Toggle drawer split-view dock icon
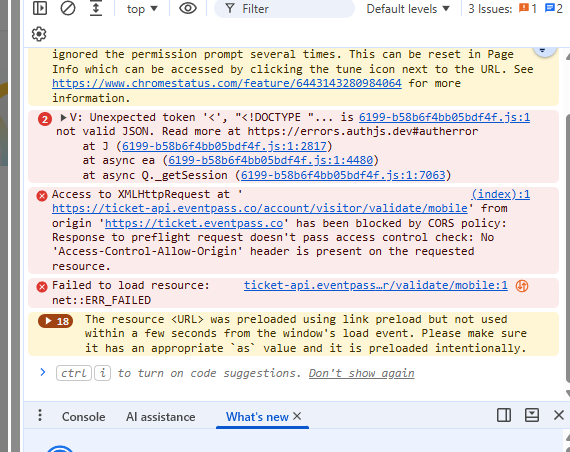Viewport: 570px width, 452px height. point(504,415)
